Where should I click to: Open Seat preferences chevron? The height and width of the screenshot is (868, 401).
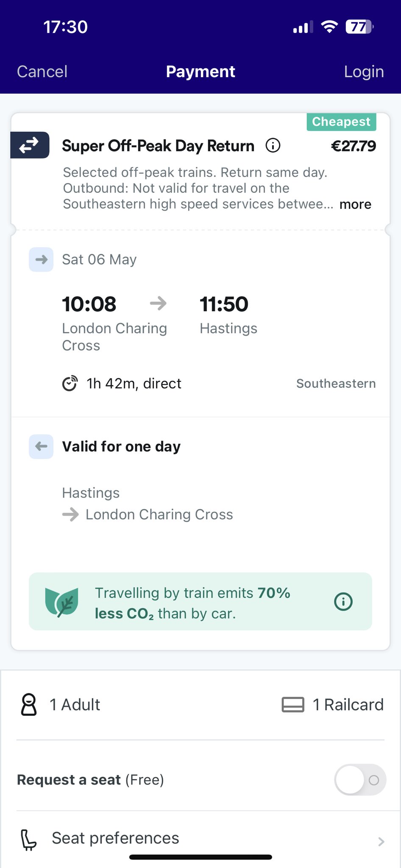coord(381,841)
